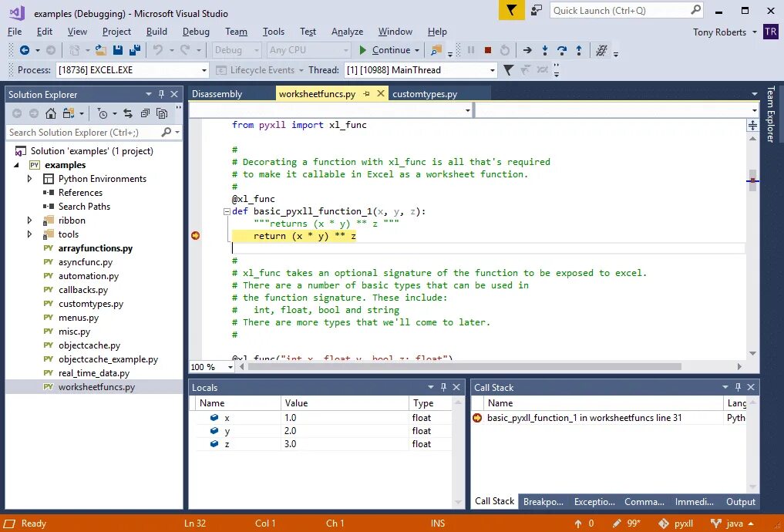Toggle auto-hide pin on Call Stack panel
This screenshot has width=784, height=532.
click(738, 388)
